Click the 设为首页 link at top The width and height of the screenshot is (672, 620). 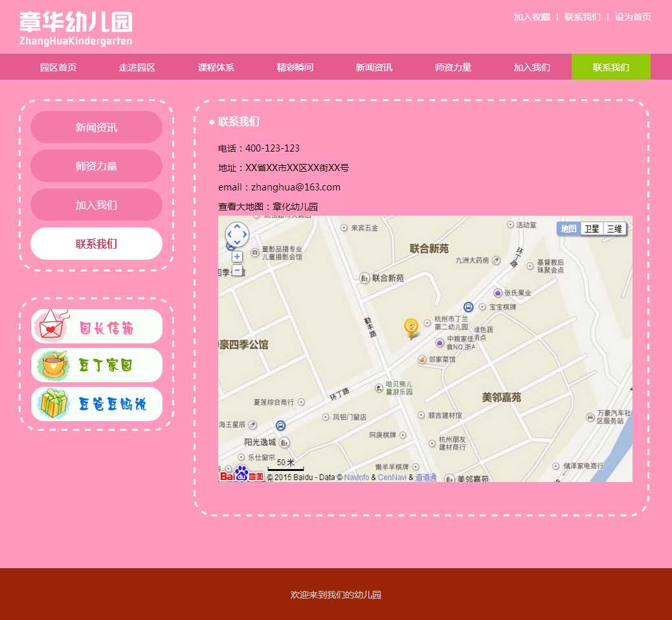click(x=633, y=17)
